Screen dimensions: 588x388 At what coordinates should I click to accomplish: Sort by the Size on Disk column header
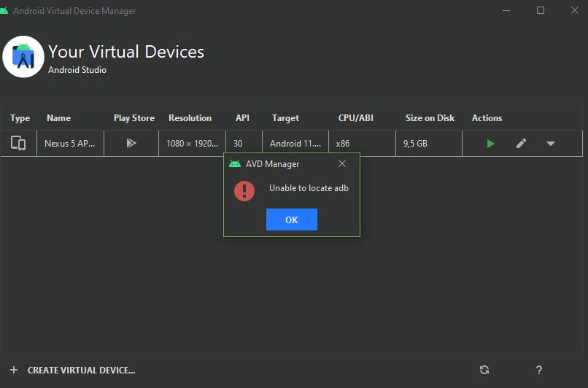pyautogui.click(x=430, y=118)
